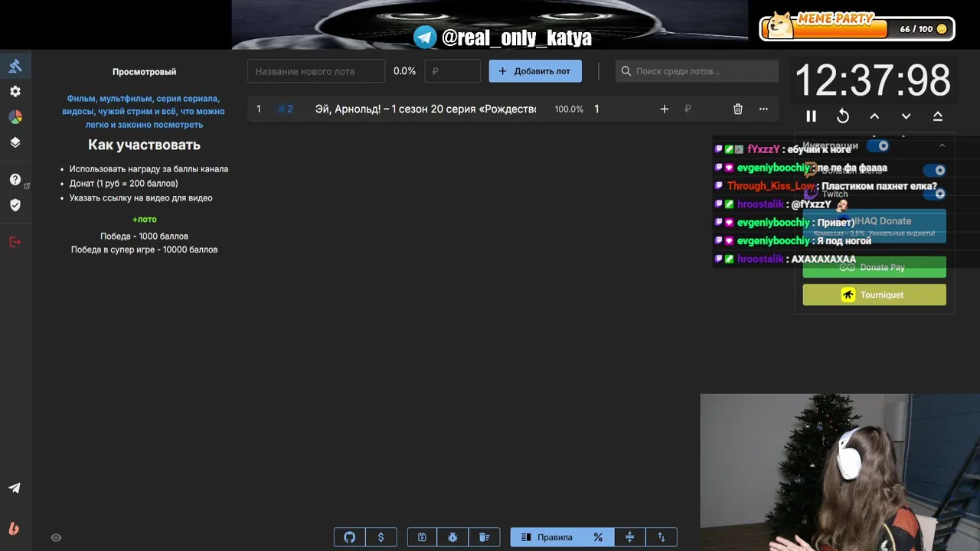980x551 pixels.
Task: Click the blue Фильм, мультфильм description text
Action: pyautogui.click(x=144, y=112)
